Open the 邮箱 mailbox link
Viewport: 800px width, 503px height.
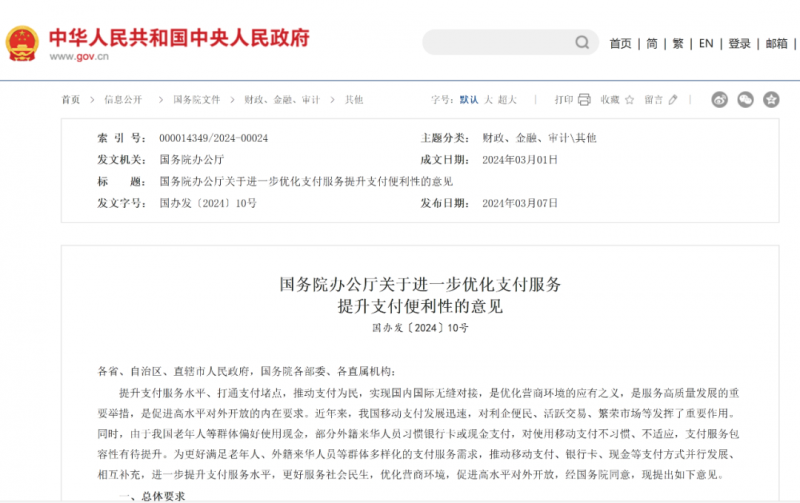[777, 44]
